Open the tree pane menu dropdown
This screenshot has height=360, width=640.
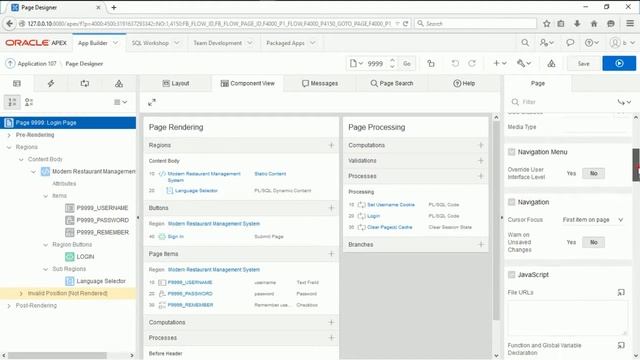pyautogui.click(x=121, y=102)
